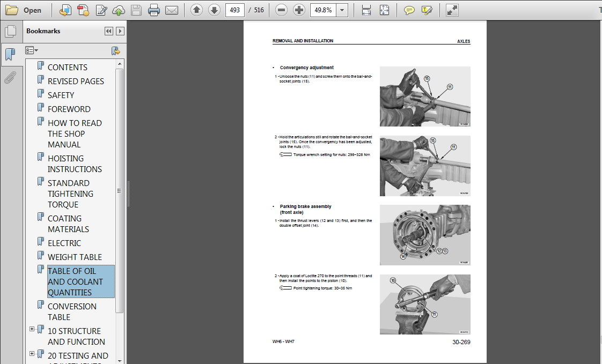Click the Read Mode expand icon
Screen dimensions: 602x364
(x=452, y=10)
